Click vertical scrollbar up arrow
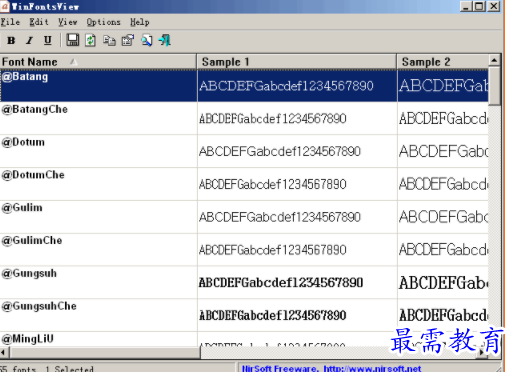The height and width of the screenshot is (372, 512). point(494,60)
